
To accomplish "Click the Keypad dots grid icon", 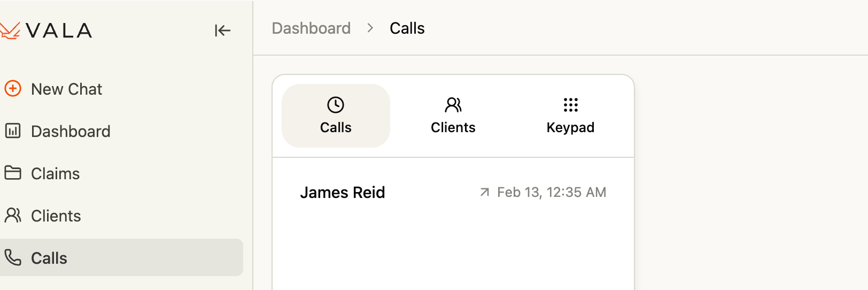I will coord(570,105).
